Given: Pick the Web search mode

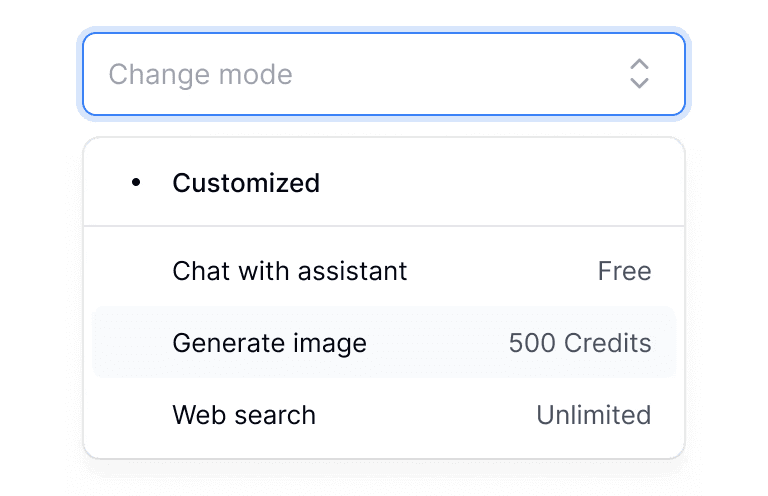Looking at the screenshot, I should click(384, 415).
